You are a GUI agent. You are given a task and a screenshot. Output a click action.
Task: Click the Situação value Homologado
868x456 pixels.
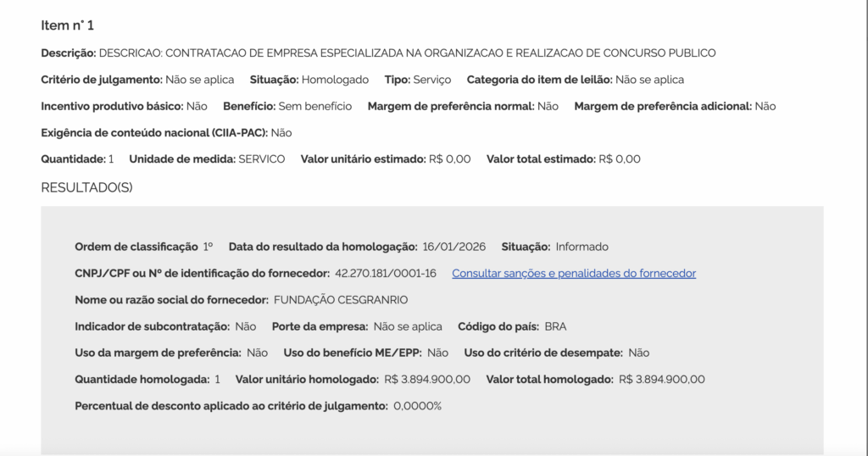(x=335, y=80)
